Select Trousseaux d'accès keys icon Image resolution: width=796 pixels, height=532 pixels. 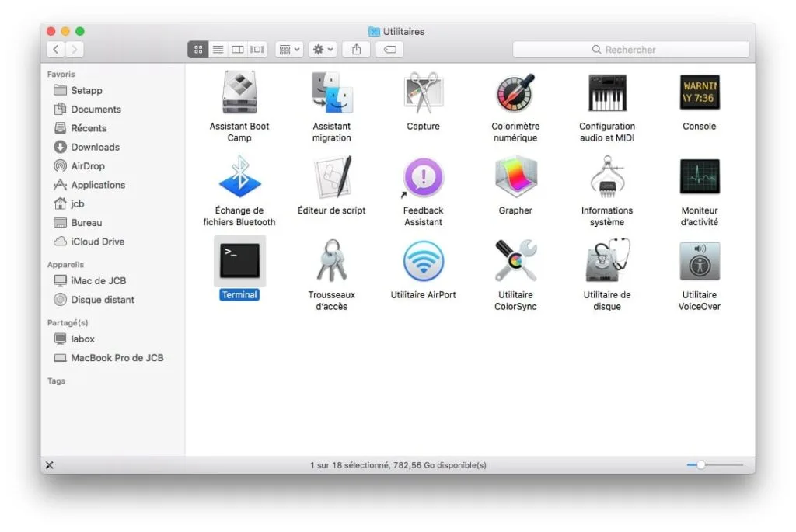pos(331,261)
